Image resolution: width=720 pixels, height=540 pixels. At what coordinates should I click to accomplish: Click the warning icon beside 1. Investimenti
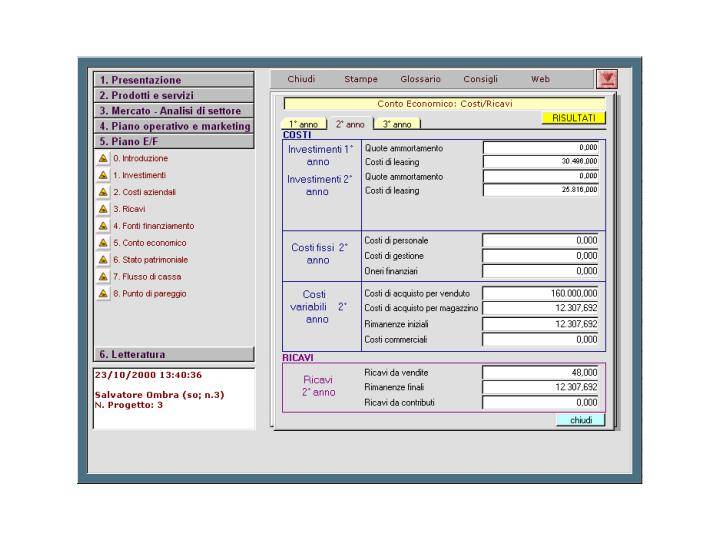pos(103,175)
